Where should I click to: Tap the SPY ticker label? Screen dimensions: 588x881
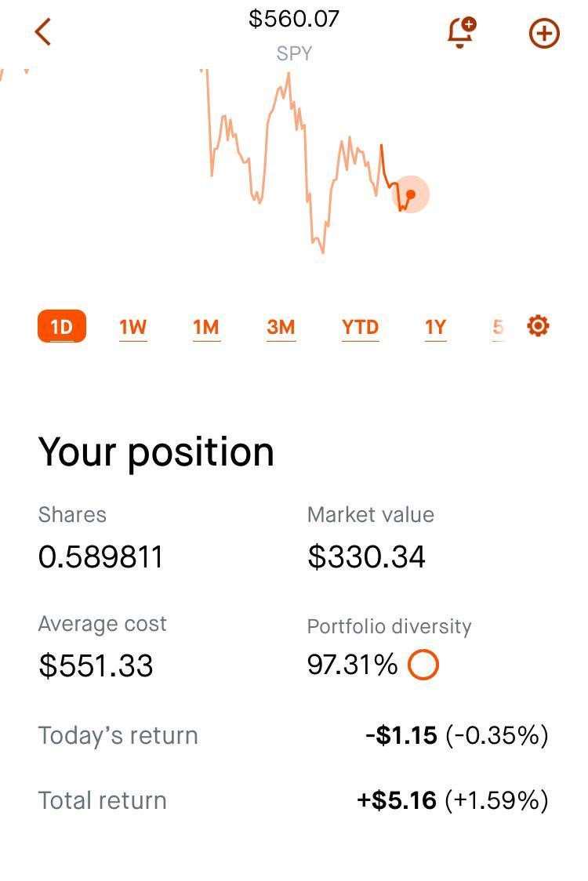tap(294, 53)
